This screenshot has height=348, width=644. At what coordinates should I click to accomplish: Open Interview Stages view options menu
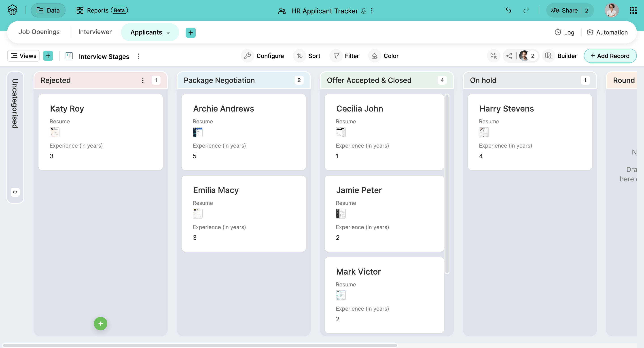click(138, 56)
